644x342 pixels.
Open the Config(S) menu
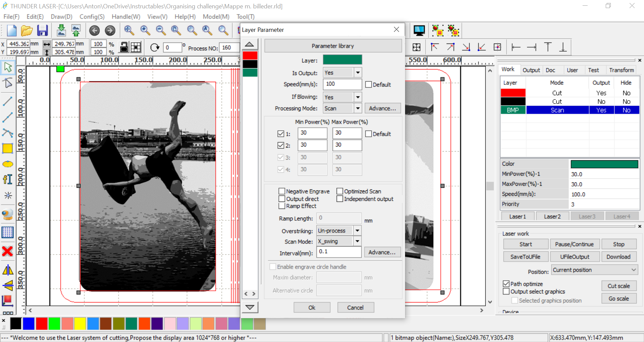(x=92, y=16)
